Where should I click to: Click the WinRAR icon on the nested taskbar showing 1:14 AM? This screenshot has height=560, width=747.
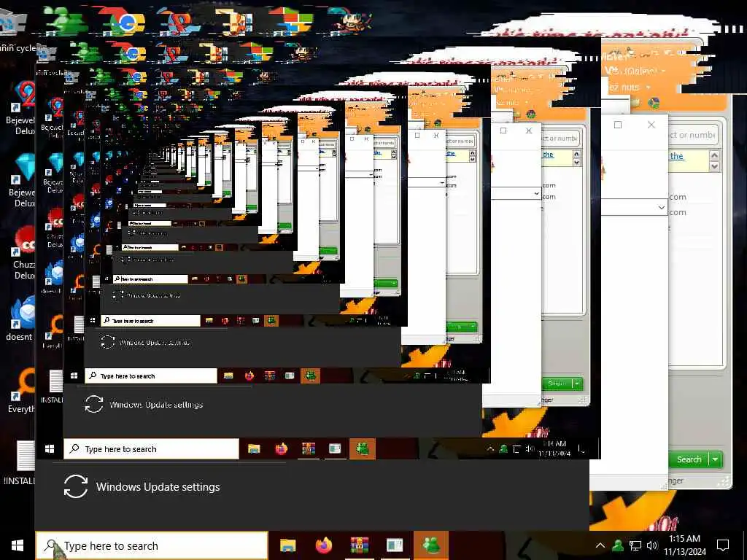(x=308, y=448)
